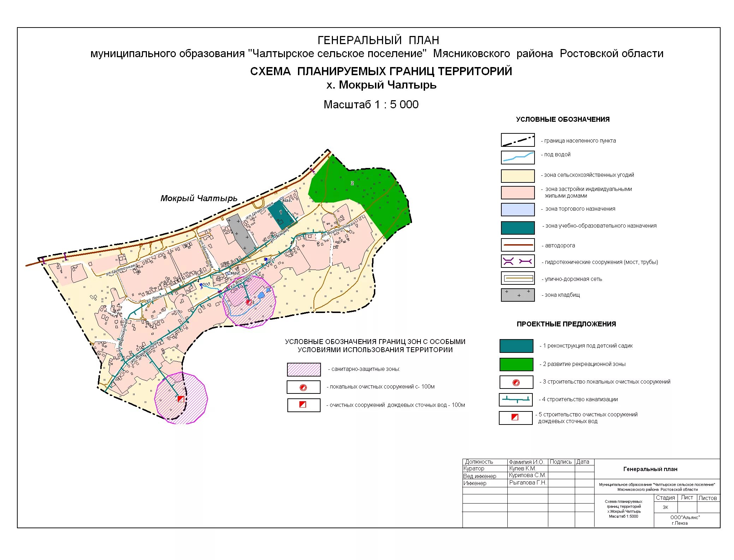Click '4 строительство канализации' label
Screen dimensions: 734x560
click(580, 399)
